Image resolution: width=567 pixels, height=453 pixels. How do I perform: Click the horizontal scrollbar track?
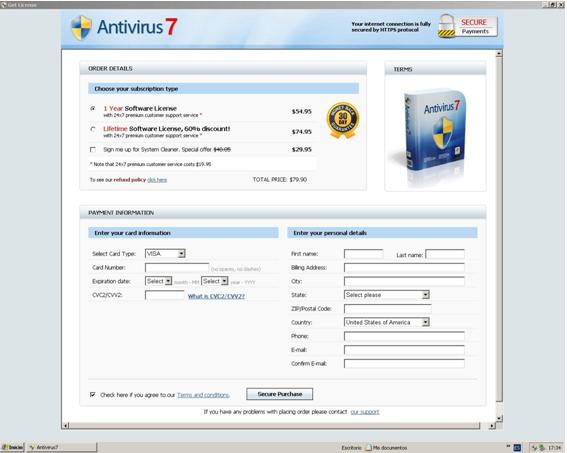(x=275, y=426)
